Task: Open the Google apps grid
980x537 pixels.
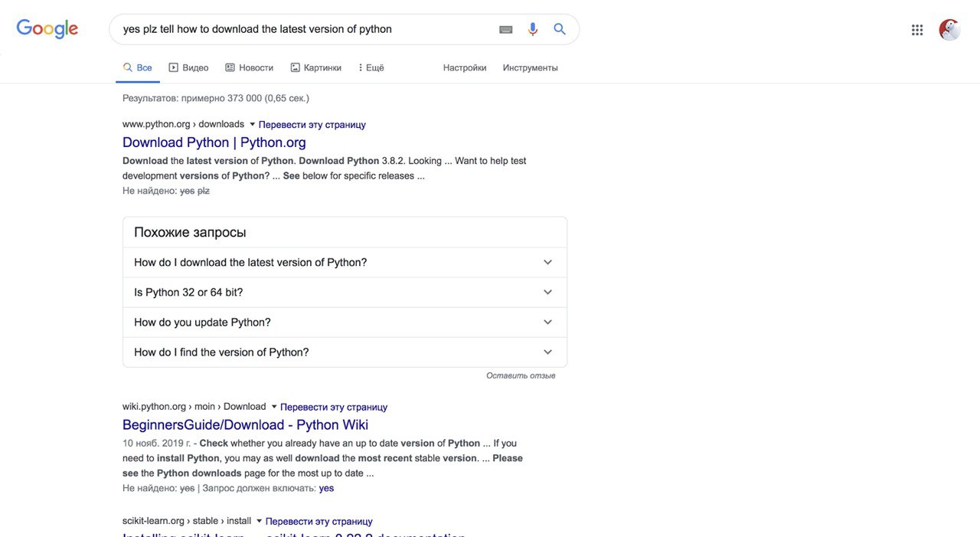Action: [x=917, y=30]
